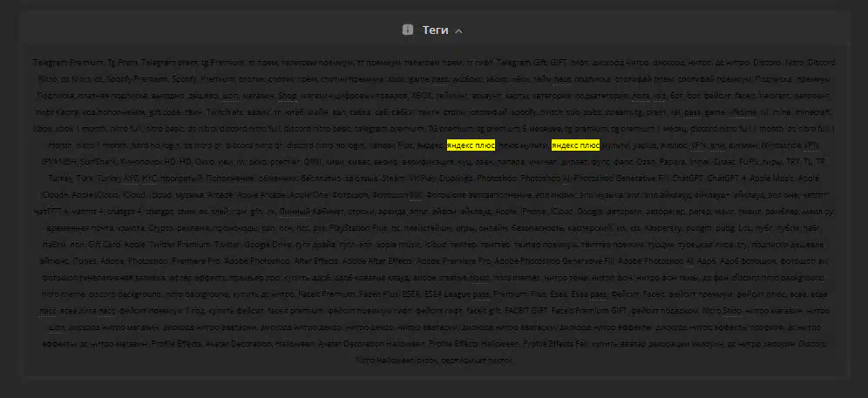Click the 'Apple One' tag

click(x=309, y=195)
